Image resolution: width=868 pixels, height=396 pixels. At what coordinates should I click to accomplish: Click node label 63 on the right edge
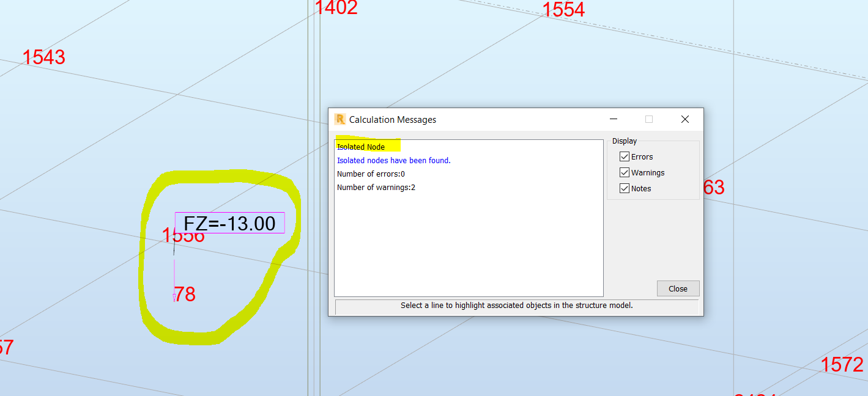coord(713,188)
